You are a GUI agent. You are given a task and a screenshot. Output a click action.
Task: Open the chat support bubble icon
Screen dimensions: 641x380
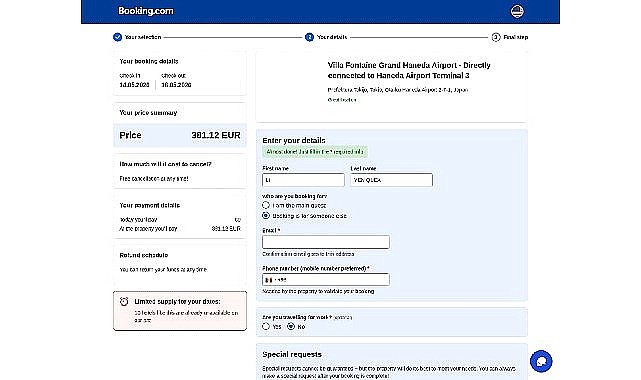(x=541, y=361)
